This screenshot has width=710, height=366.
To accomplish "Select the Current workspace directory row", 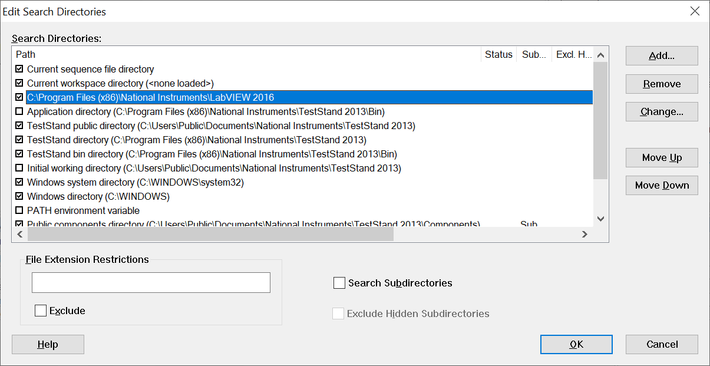I will click(x=303, y=83).
